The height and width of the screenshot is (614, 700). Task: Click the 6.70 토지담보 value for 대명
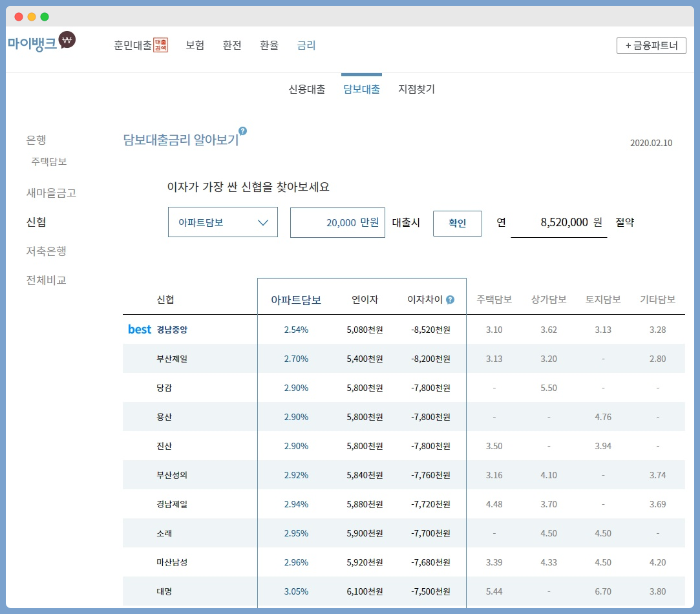[x=603, y=591]
